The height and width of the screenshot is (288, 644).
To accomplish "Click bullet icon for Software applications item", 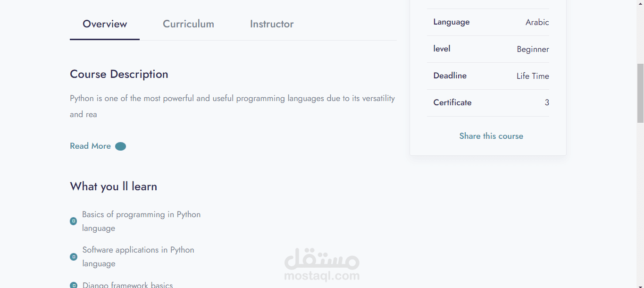I will [x=74, y=257].
